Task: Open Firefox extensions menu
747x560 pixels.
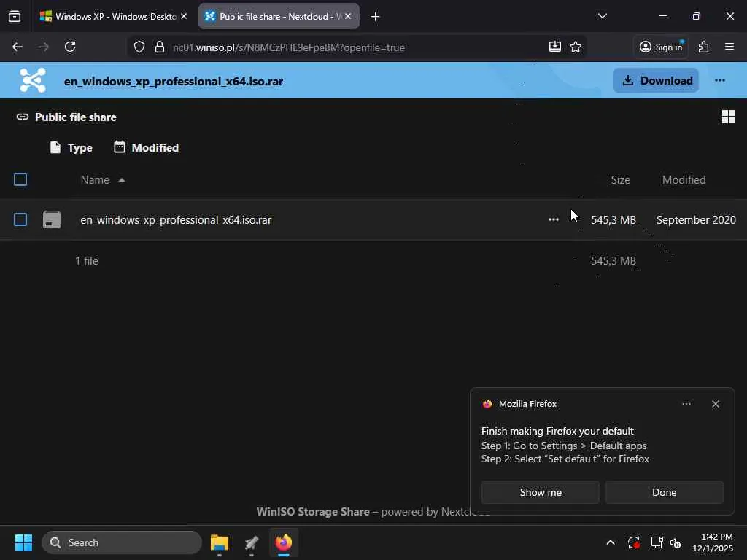Action: [704, 47]
